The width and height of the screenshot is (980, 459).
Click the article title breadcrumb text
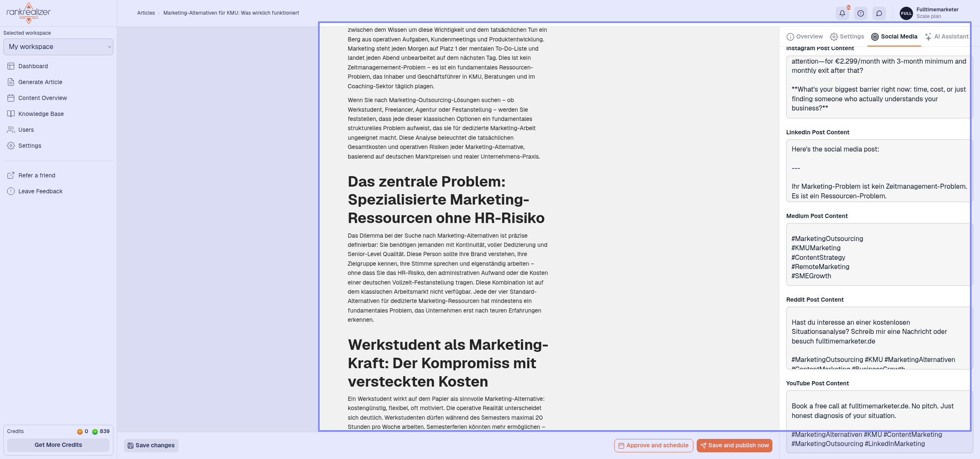231,13
